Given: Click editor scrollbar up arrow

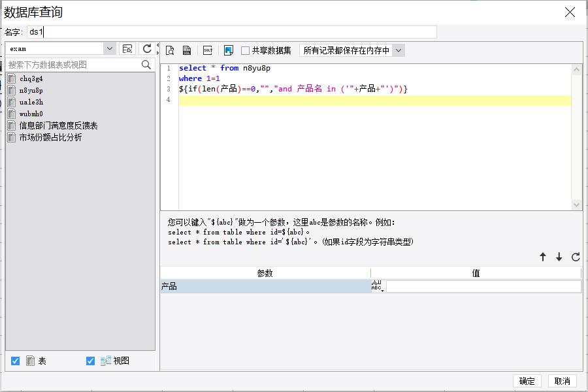Looking at the screenshot, I should (x=576, y=69).
